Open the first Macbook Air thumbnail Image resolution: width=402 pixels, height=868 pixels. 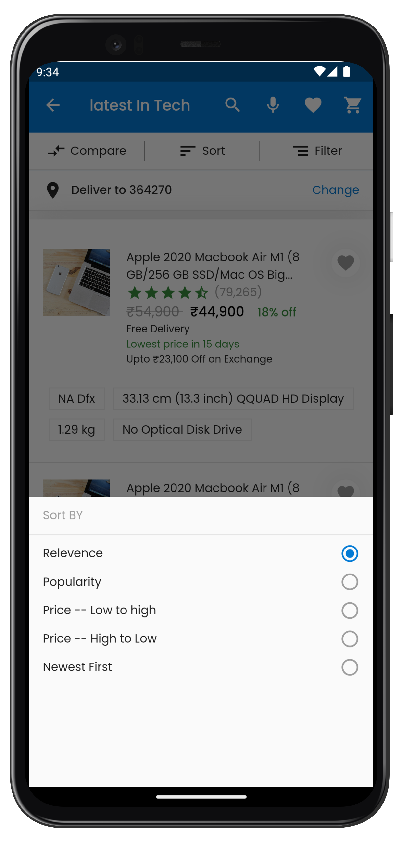point(76,282)
